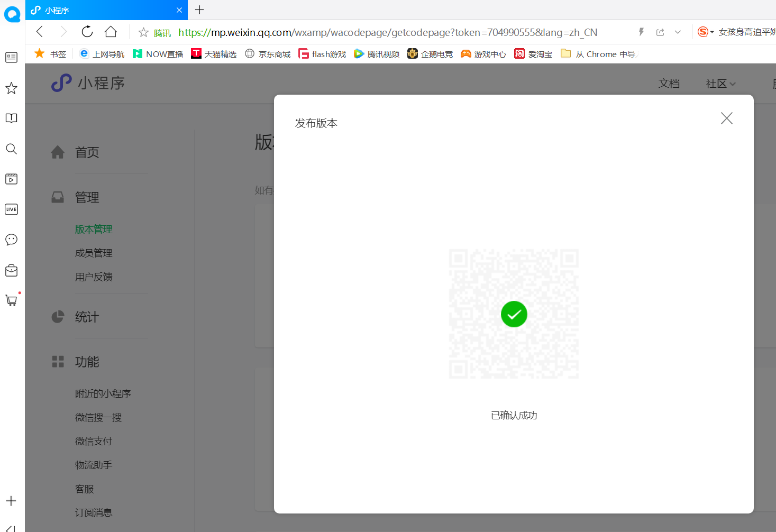Open a new tab with plus button

click(x=199, y=10)
